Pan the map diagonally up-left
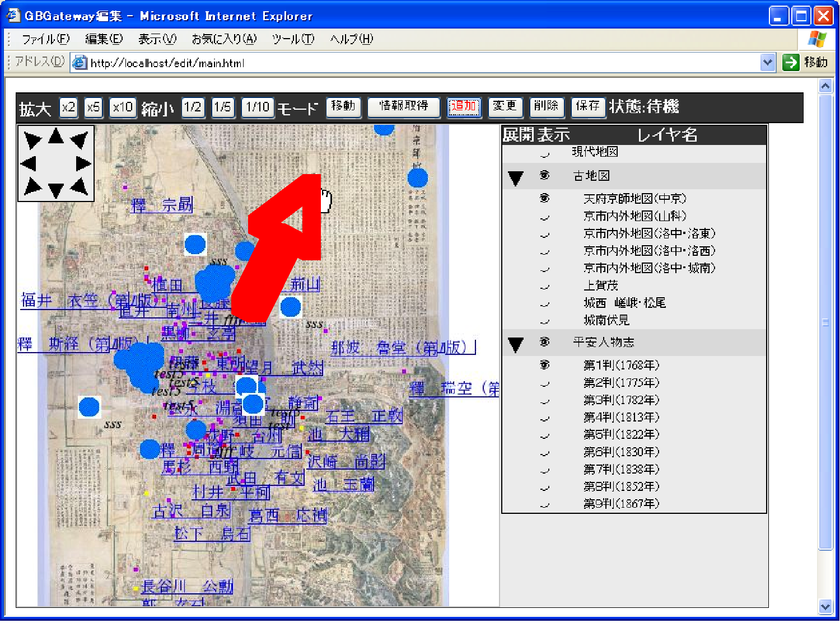The image size is (840, 623). (x=32, y=140)
